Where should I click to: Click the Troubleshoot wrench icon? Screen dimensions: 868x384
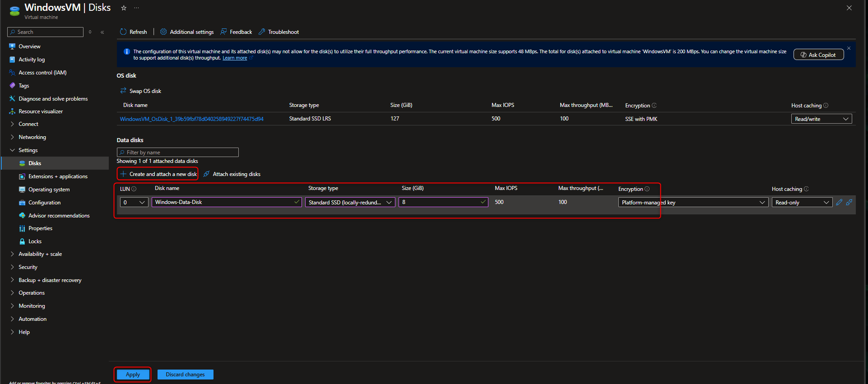(x=262, y=32)
